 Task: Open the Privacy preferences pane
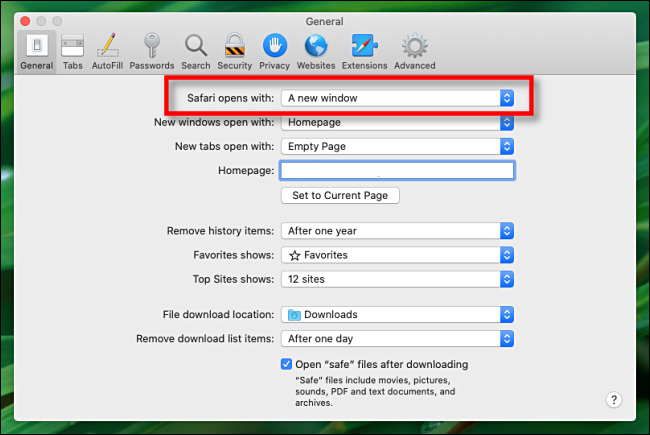(x=274, y=51)
